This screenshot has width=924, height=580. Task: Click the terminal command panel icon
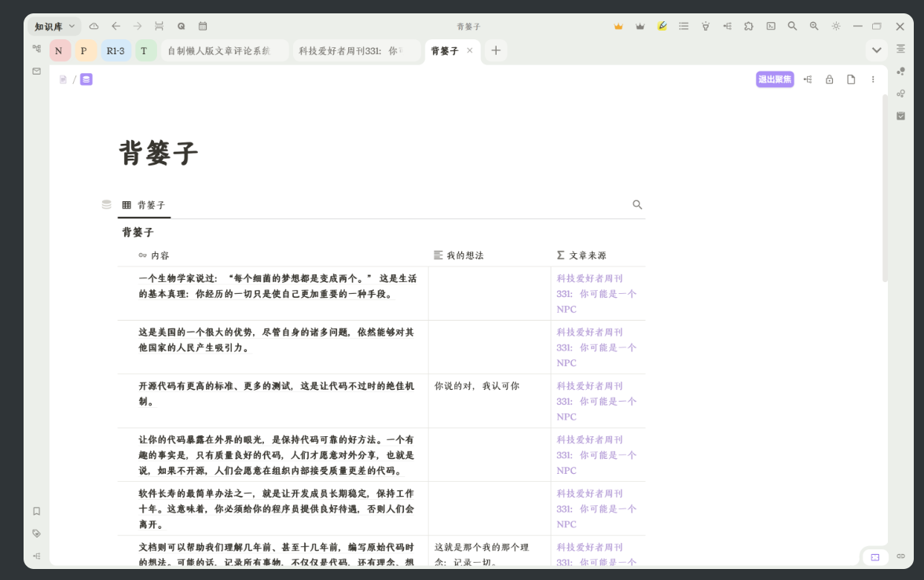pos(771,26)
